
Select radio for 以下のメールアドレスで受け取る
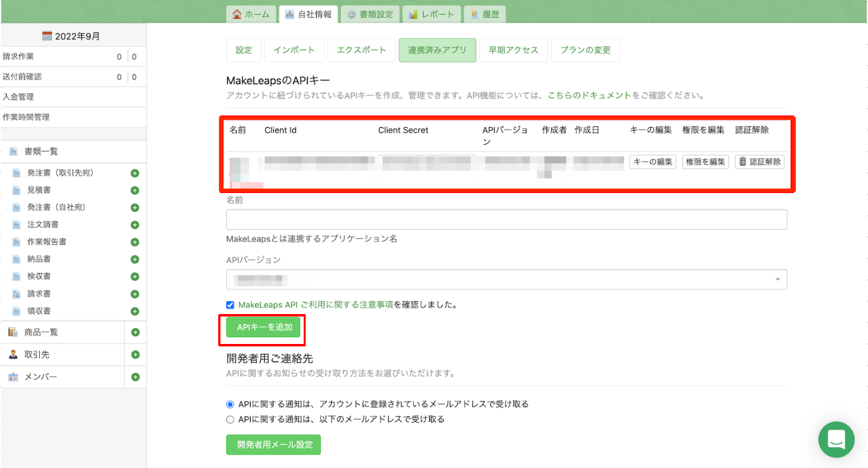230,420
